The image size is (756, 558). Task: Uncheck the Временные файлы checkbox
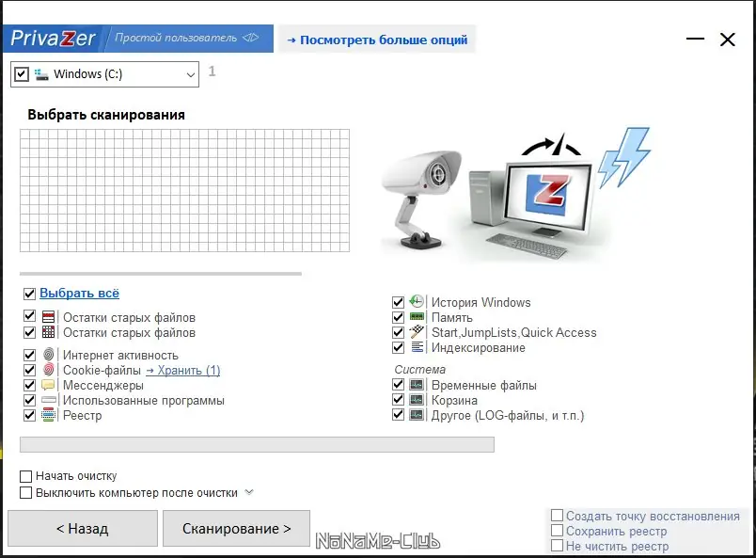coord(398,385)
